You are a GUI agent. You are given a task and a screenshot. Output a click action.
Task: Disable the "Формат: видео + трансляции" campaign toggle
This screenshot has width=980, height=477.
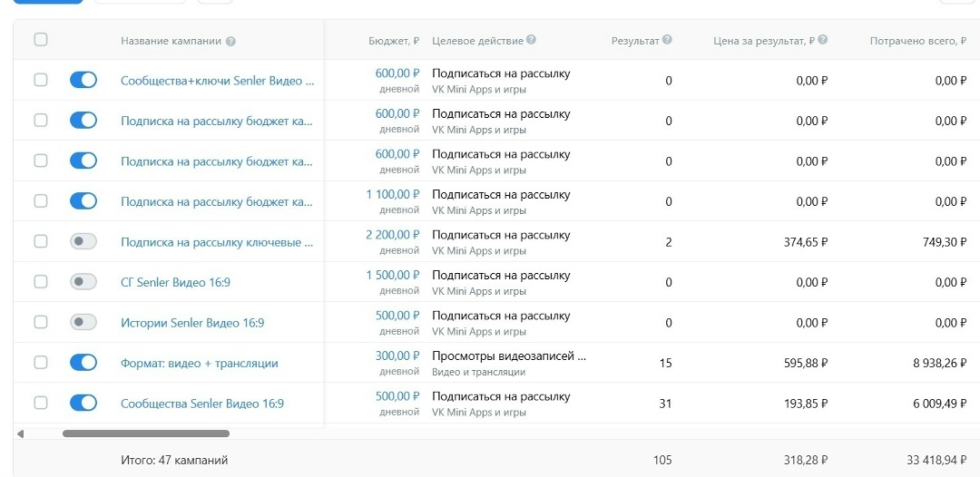[x=83, y=363]
